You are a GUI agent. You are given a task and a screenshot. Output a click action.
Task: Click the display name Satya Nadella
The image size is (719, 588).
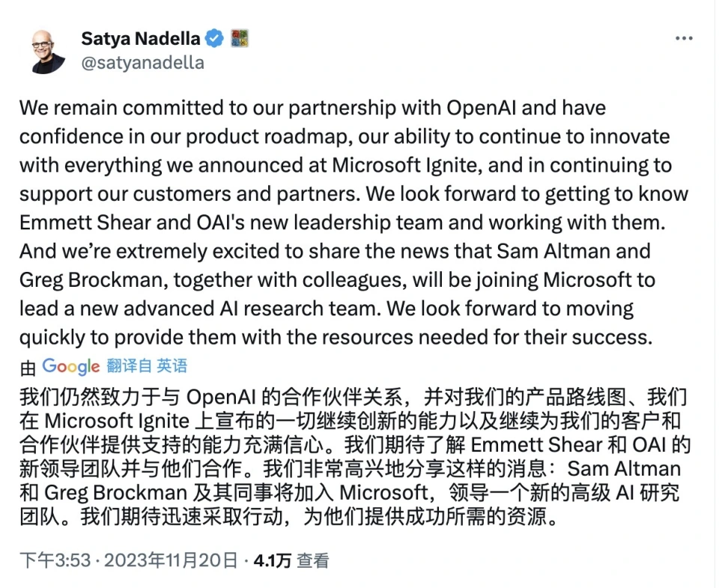click(140, 37)
